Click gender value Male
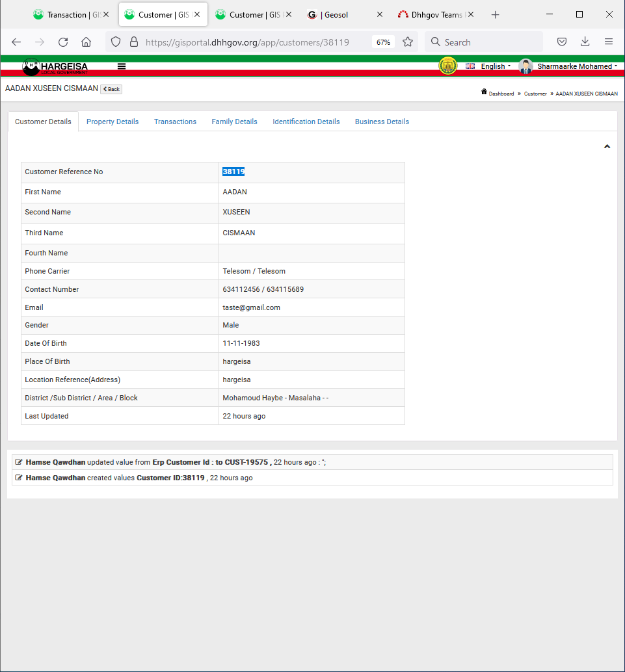Viewport: 625px width, 672px height. point(230,326)
